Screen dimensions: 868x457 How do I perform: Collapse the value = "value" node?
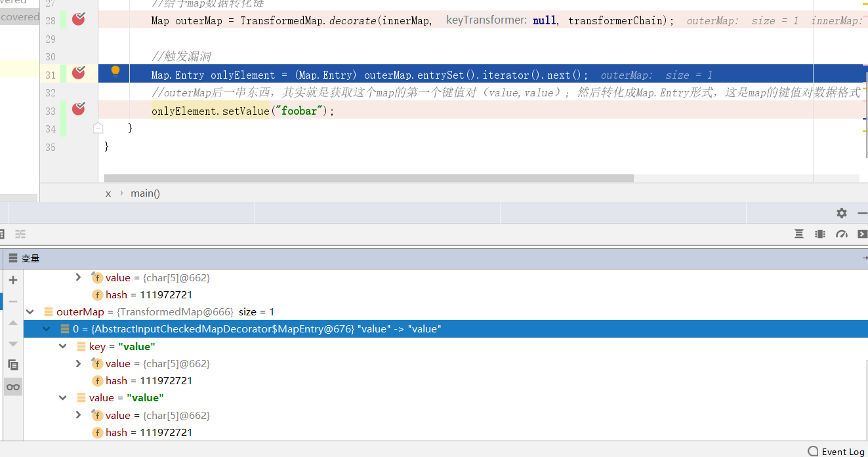(63, 398)
